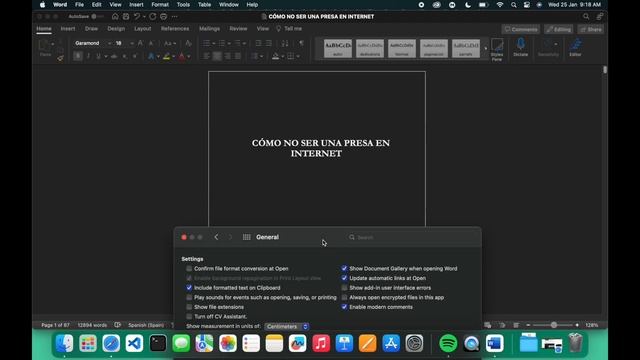Click the Print icon in title bar
Image resolution: width=640 pixels, height=360 pixels.
click(164, 17)
